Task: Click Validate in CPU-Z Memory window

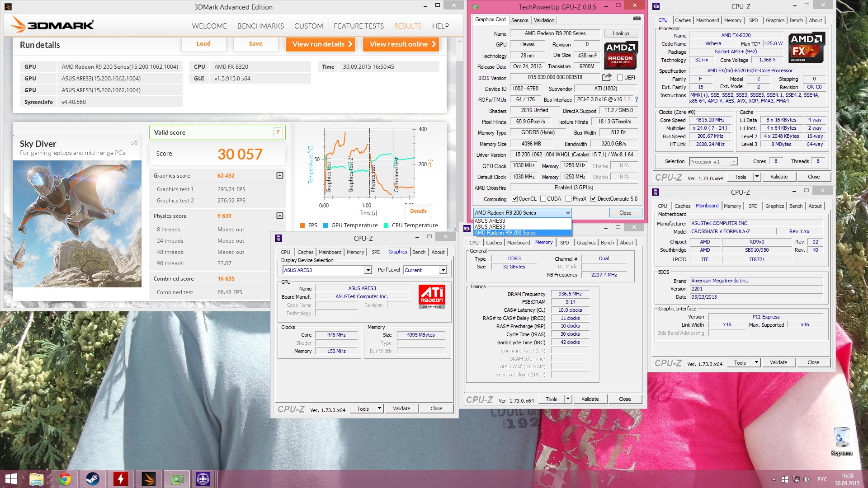Action: 590,399
